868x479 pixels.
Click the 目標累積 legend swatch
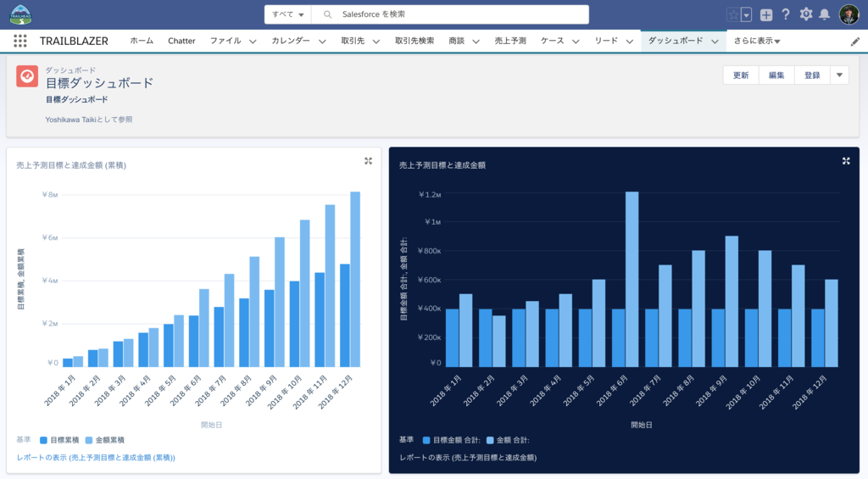click(43, 441)
